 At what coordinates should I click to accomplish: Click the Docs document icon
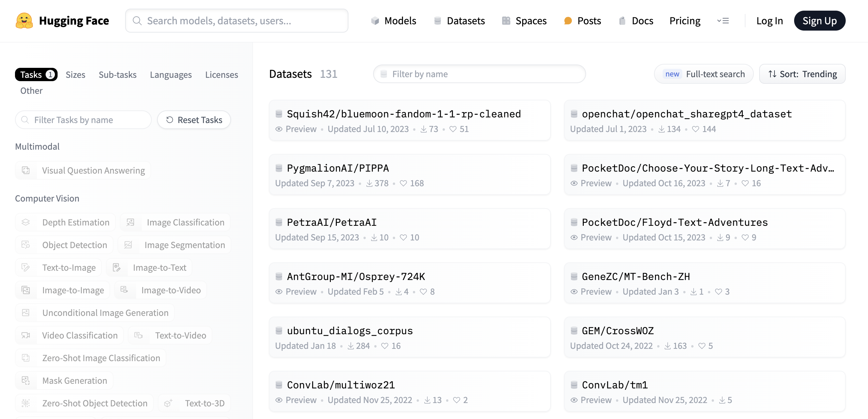pos(622,21)
